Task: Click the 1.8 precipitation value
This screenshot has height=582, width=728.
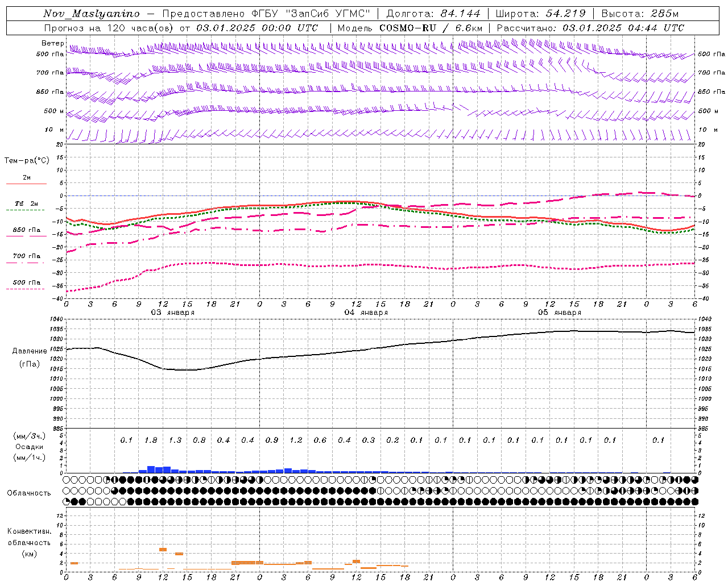Action: coord(151,440)
